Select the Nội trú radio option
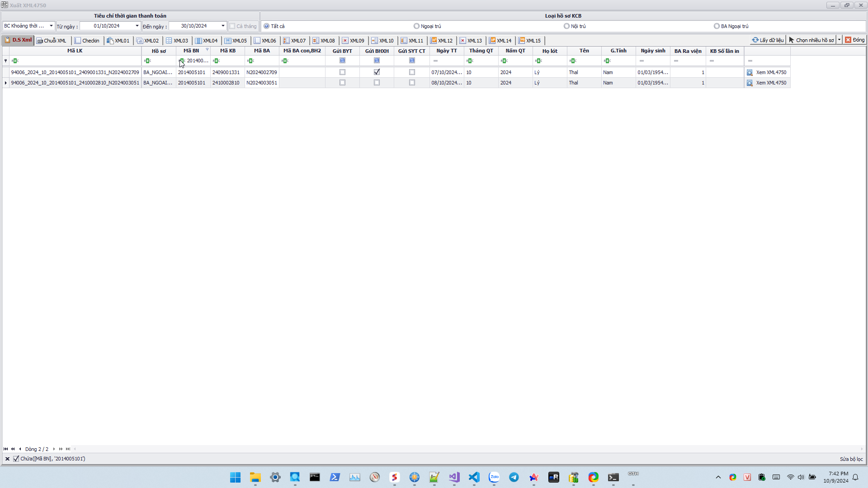The width and height of the screenshot is (868, 488). (566, 26)
